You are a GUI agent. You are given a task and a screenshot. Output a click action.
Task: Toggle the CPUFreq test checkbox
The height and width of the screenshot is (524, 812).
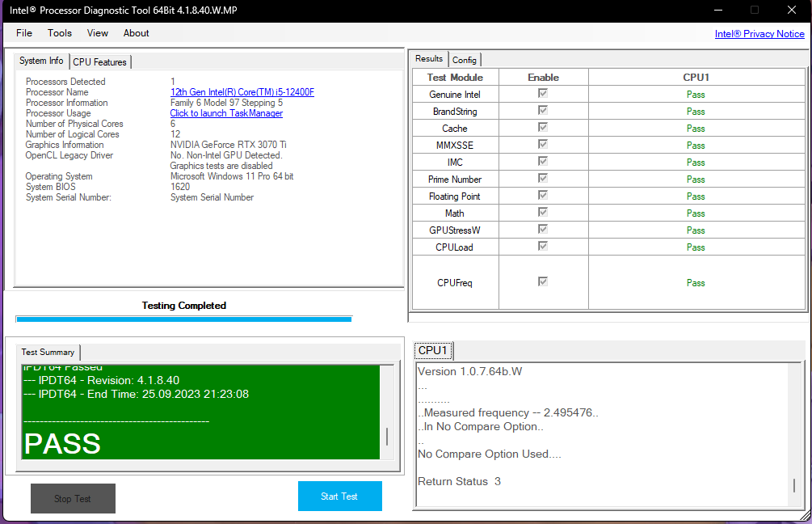click(543, 281)
